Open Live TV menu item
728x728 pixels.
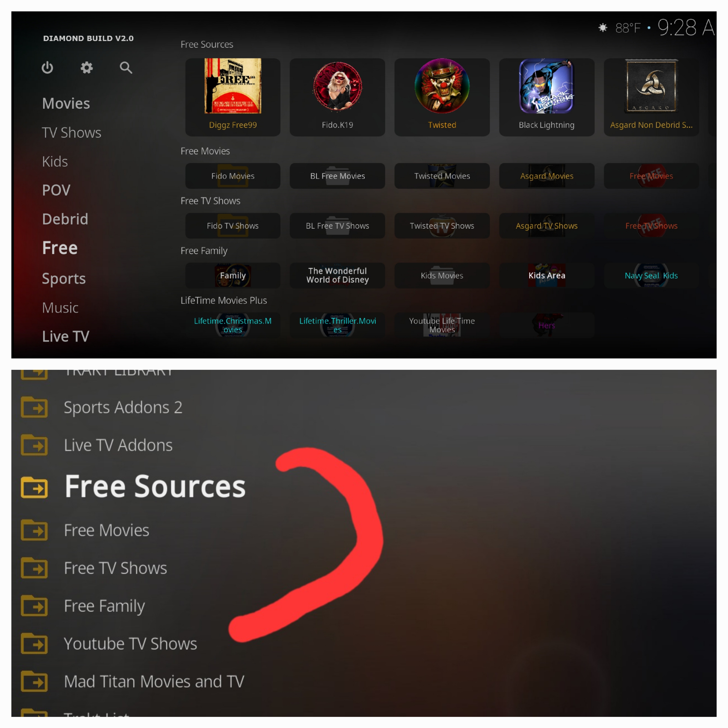65,336
